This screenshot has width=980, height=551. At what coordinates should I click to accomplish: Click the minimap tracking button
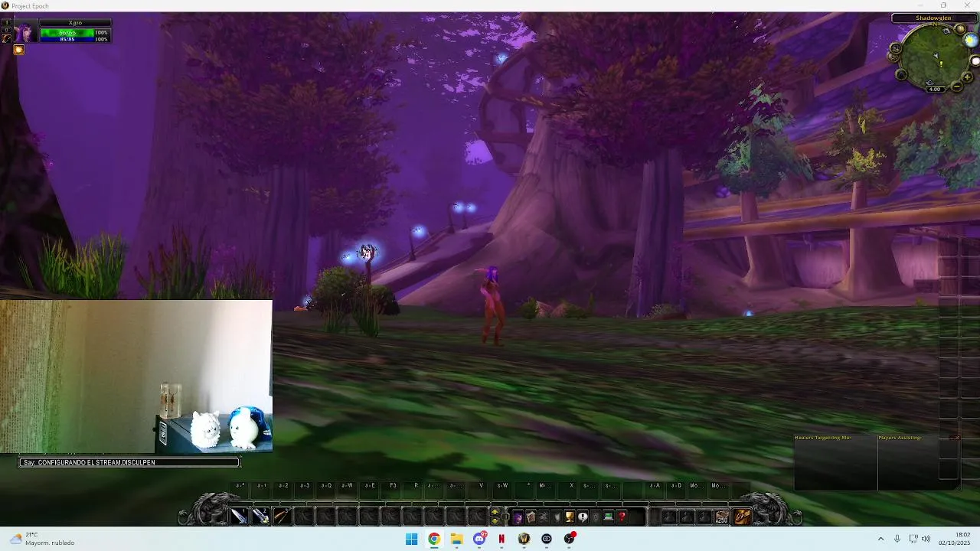pyautogui.click(x=896, y=48)
